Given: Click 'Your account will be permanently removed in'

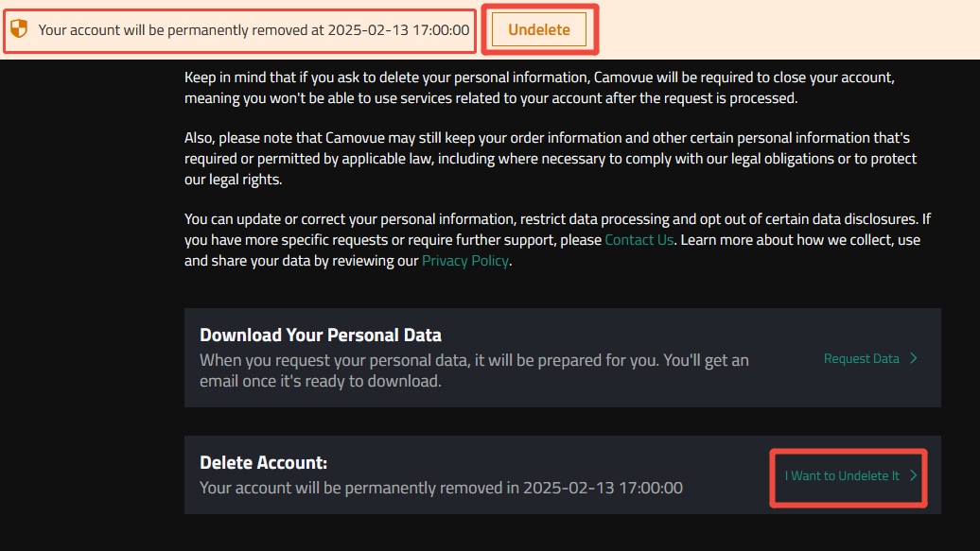Looking at the screenshot, I should point(359,488).
